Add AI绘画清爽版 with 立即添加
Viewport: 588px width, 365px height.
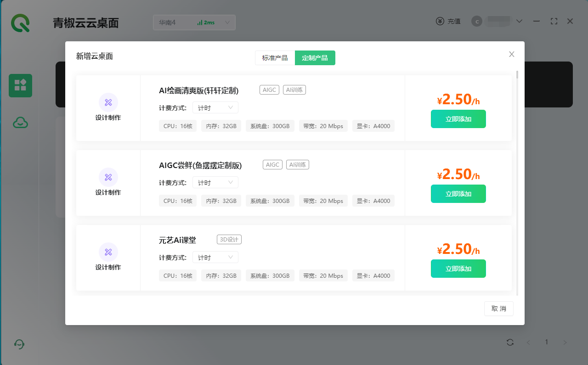click(x=458, y=119)
